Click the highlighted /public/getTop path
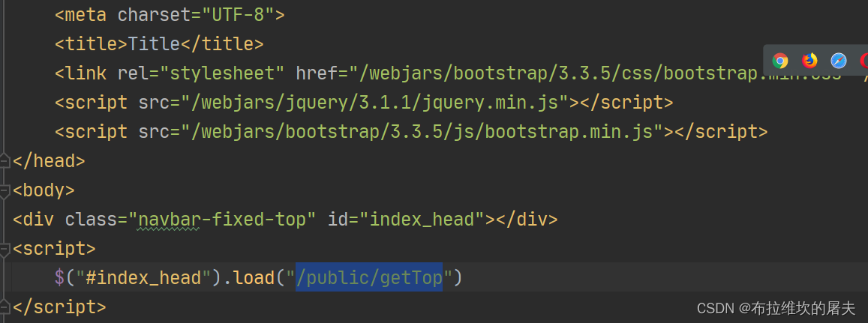 pyautogui.click(x=369, y=278)
